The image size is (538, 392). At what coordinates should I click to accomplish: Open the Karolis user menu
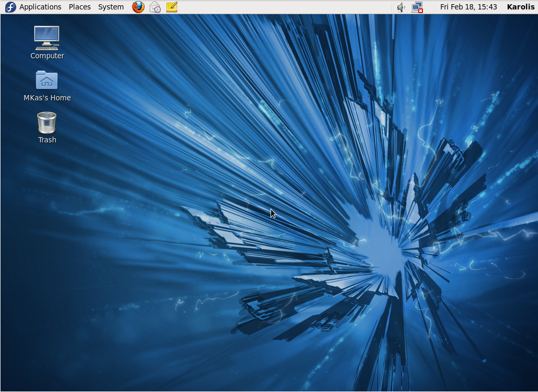(521, 7)
